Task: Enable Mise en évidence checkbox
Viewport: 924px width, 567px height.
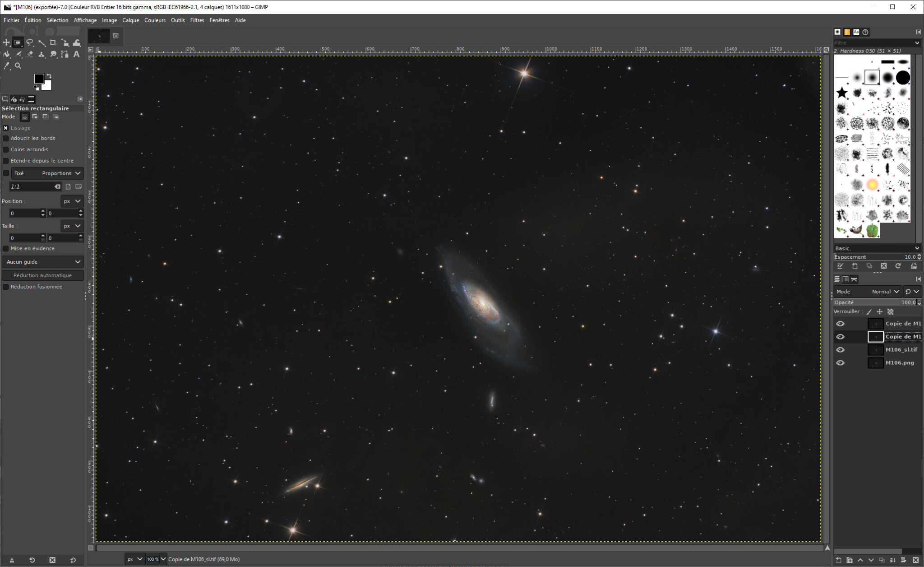Action: pyautogui.click(x=6, y=248)
